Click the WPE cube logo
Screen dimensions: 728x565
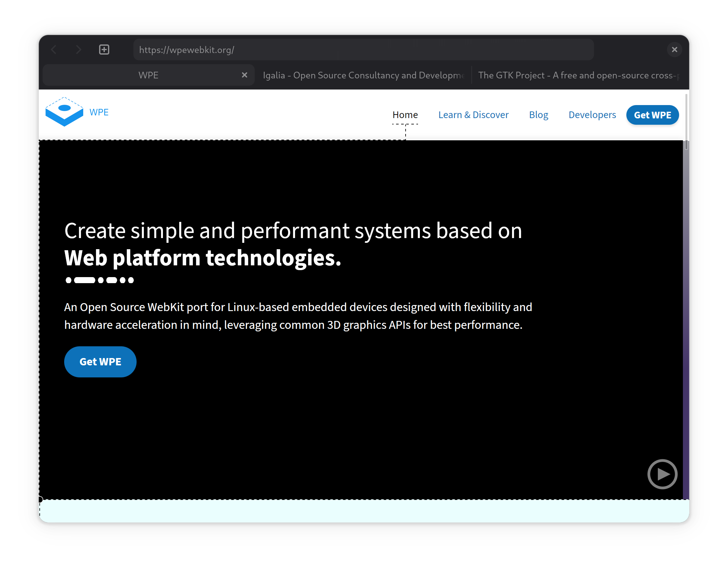pos(64,112)
